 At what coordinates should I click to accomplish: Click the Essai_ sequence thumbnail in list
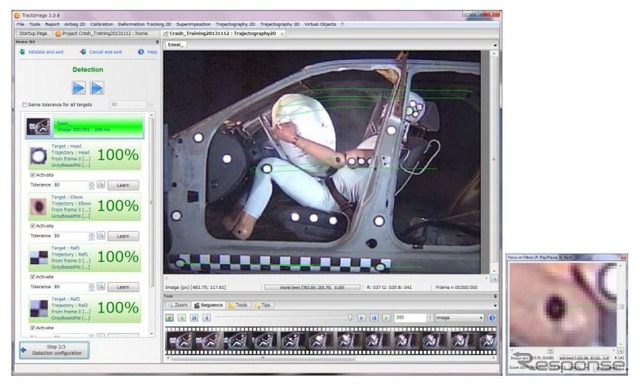[x=38, y=127]
